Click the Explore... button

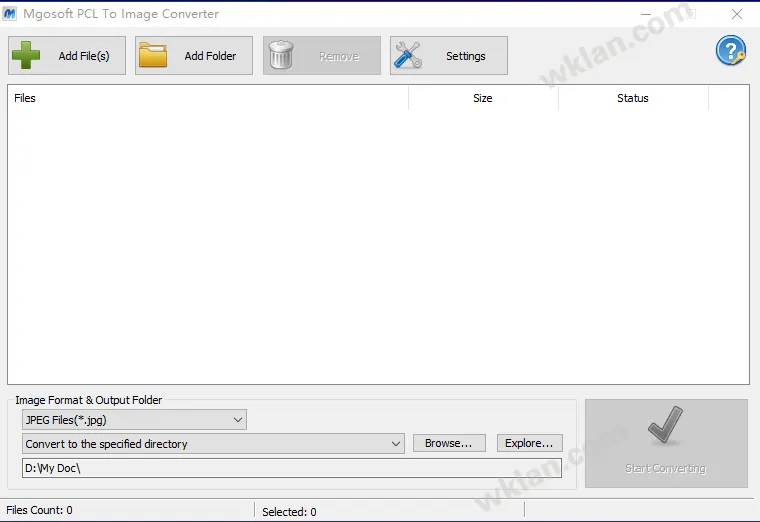click(x=530, y=443)
